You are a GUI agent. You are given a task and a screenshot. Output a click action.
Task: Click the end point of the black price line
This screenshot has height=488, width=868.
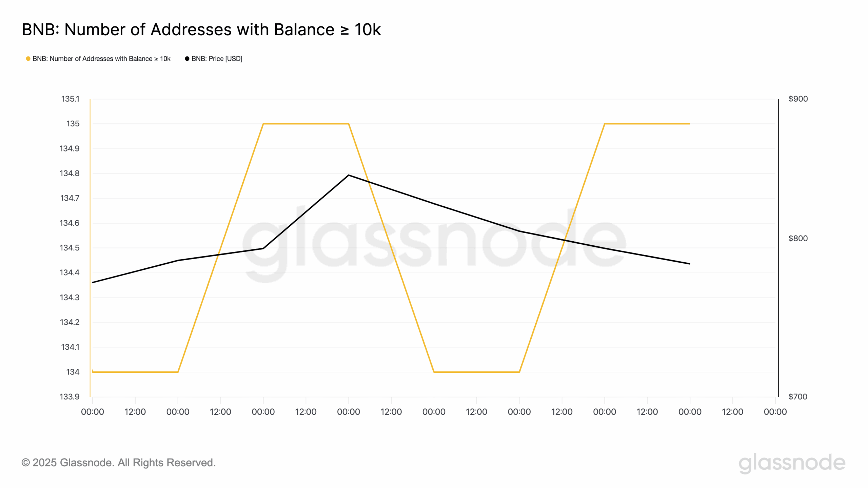[x=690, y=264]
